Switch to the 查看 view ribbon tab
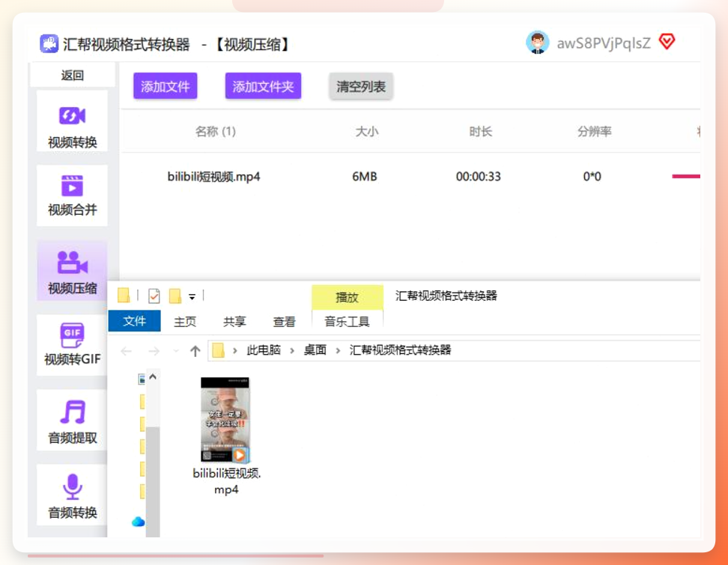 (x=284, y=322)
